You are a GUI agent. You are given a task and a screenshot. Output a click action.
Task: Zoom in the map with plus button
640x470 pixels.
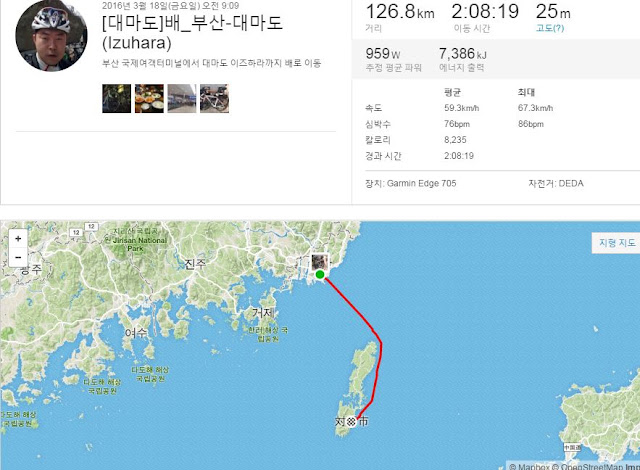(x=18, y=239)
